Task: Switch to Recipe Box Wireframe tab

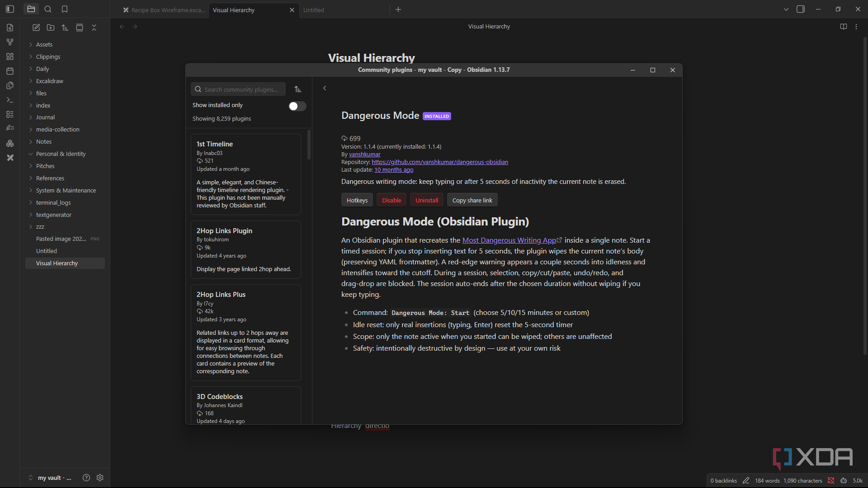Action: 164,10
